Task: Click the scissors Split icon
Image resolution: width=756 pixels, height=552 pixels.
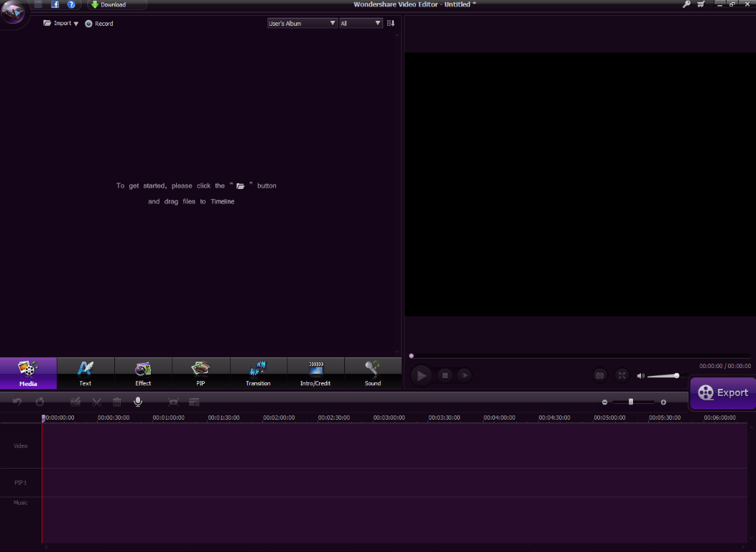Action: [x=96, y=402]
